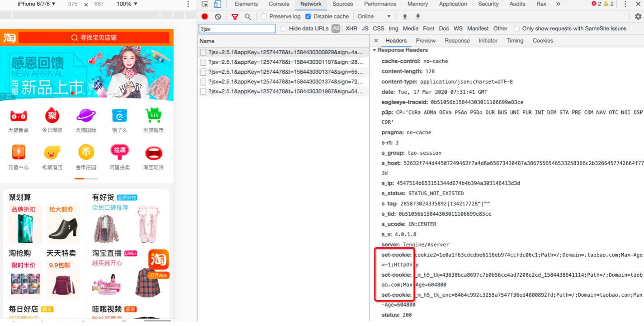Close the DevTools panel

(x=638, y=4)
